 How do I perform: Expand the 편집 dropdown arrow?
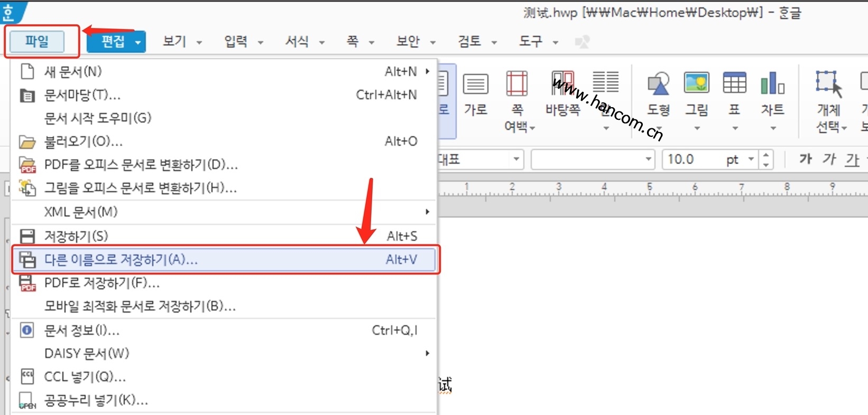[138, 42]
